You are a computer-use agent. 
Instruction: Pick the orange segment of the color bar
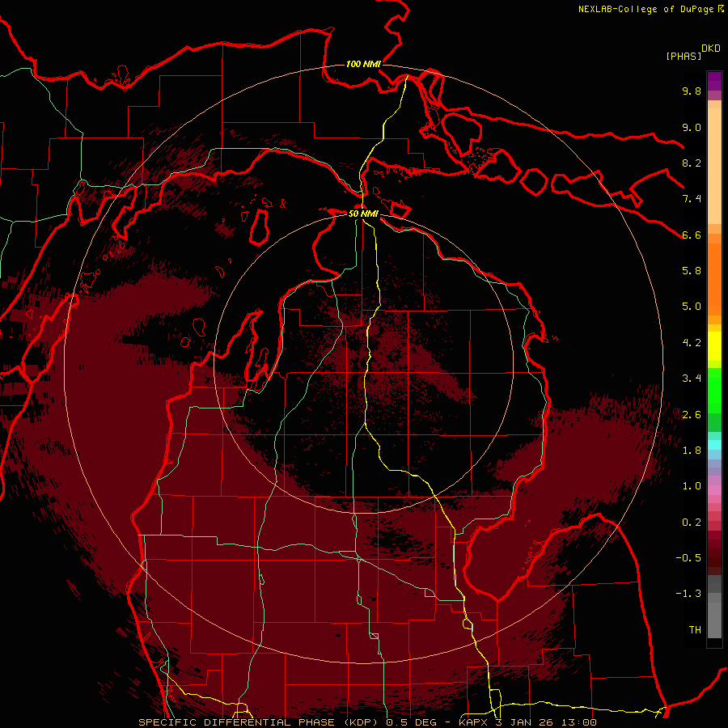click(x=714, y=278)
